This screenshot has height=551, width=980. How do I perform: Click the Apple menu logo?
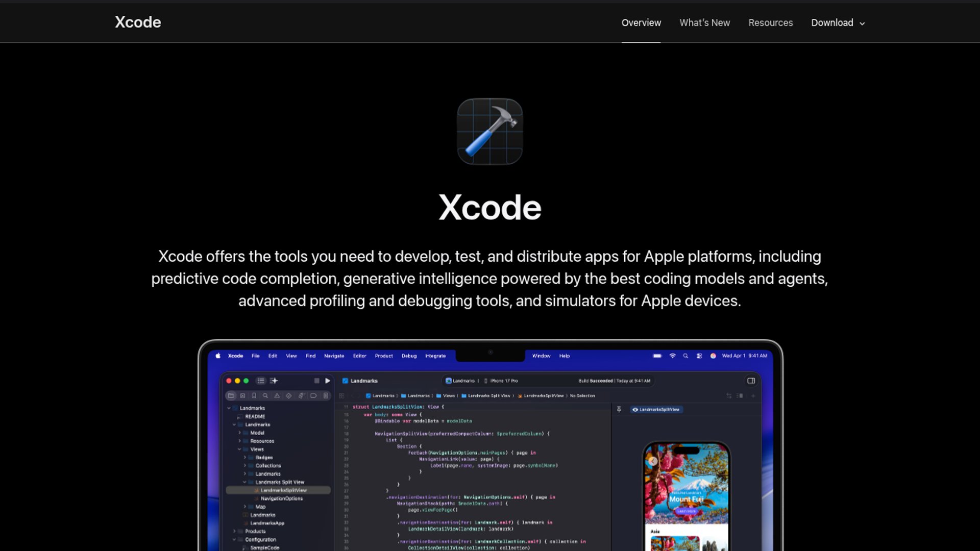tap(218, 356)
